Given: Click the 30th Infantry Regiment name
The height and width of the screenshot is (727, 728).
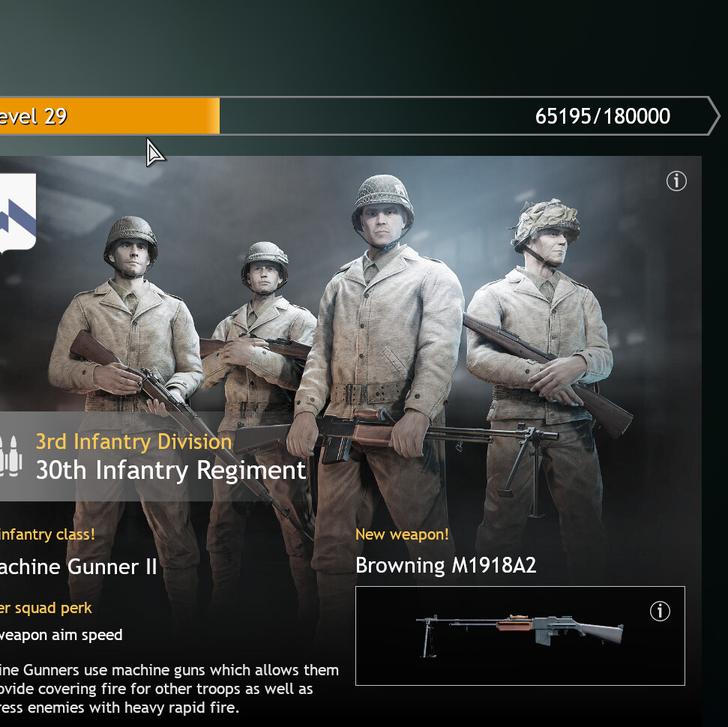Looking at the screenshot, I should click(x=171, y=470).
